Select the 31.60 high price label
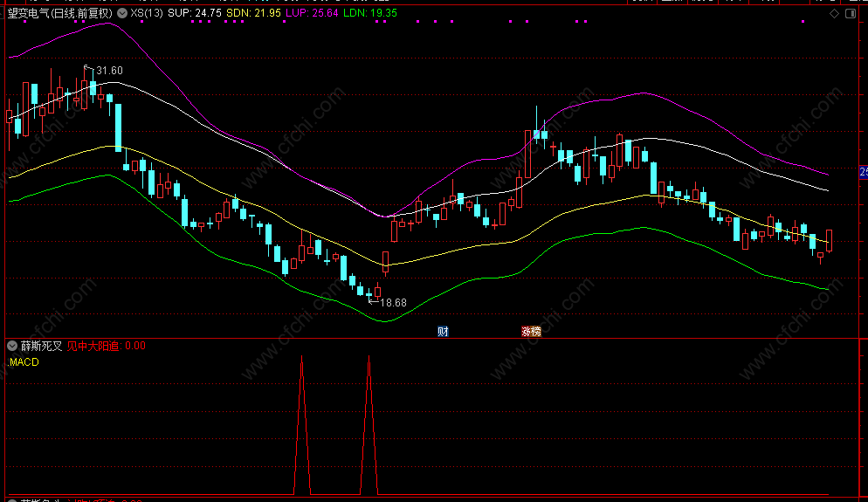This screenshot has height=502, width=868. 110,71
